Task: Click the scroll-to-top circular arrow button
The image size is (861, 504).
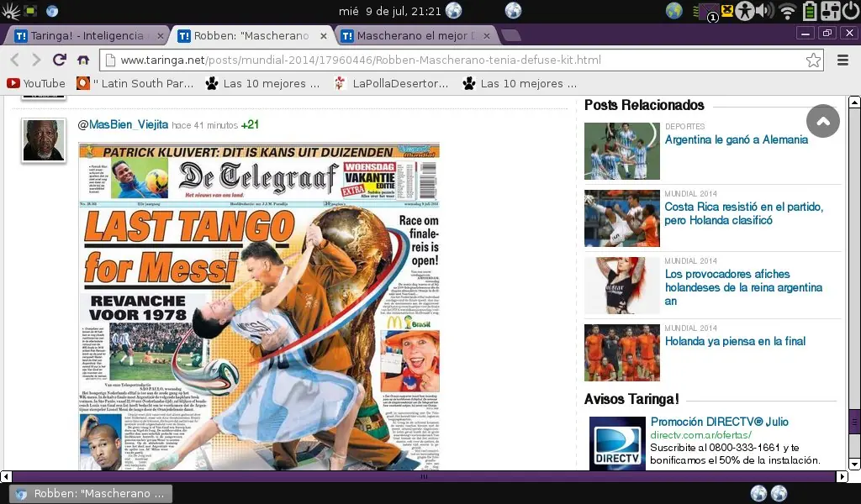Action: [822, 121]
